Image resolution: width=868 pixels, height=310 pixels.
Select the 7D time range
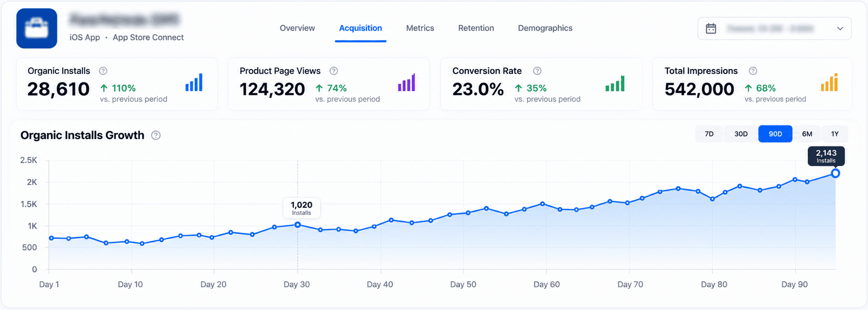(x=709, y=134)
